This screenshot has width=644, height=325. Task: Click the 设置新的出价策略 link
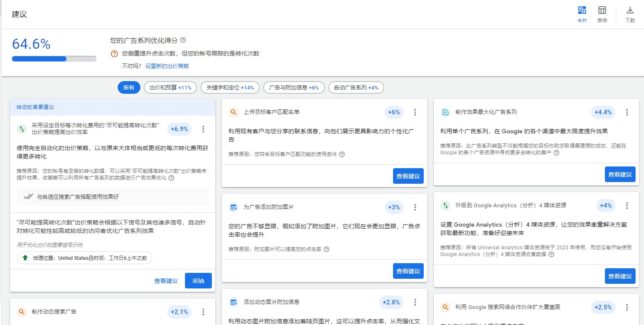click(x=167, y=66)
